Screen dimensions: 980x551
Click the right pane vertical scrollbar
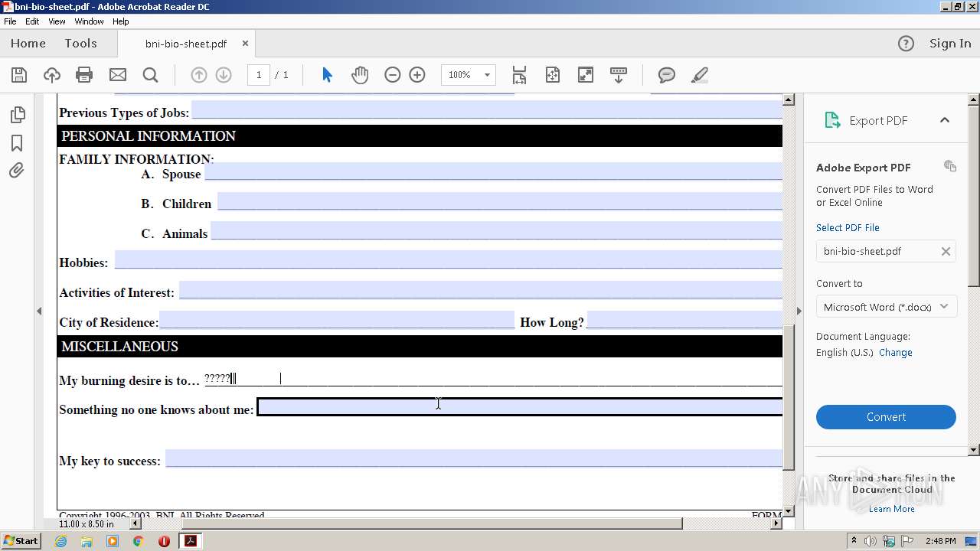click(x=974, y=195)
